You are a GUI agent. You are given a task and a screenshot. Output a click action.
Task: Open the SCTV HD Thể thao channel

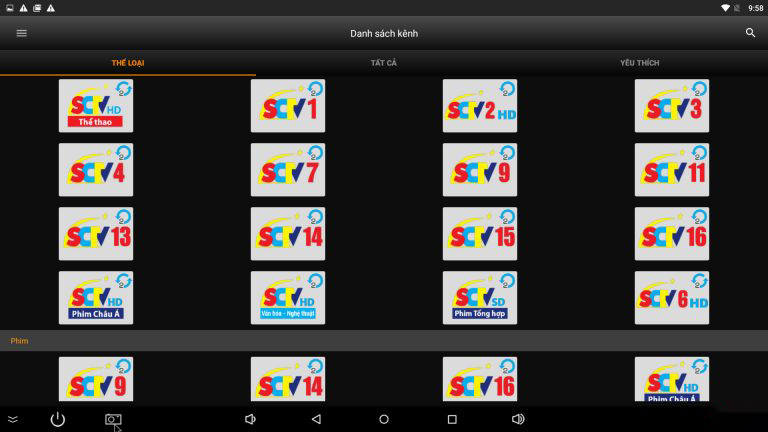[96, 106]
